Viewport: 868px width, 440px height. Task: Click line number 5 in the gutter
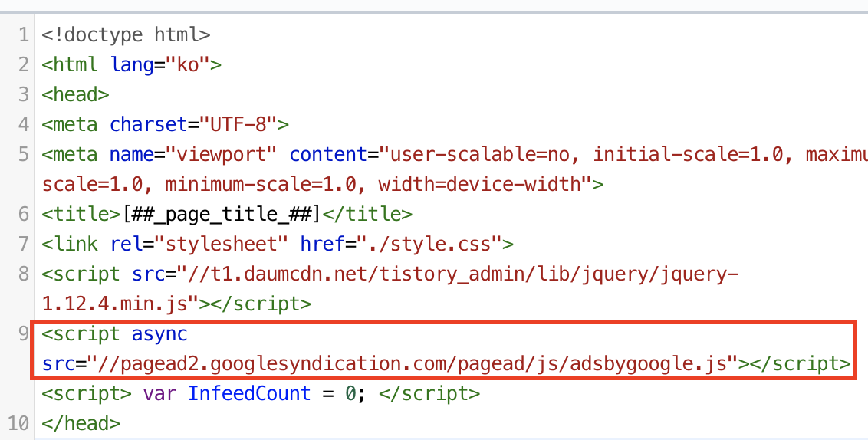[23, 154]
